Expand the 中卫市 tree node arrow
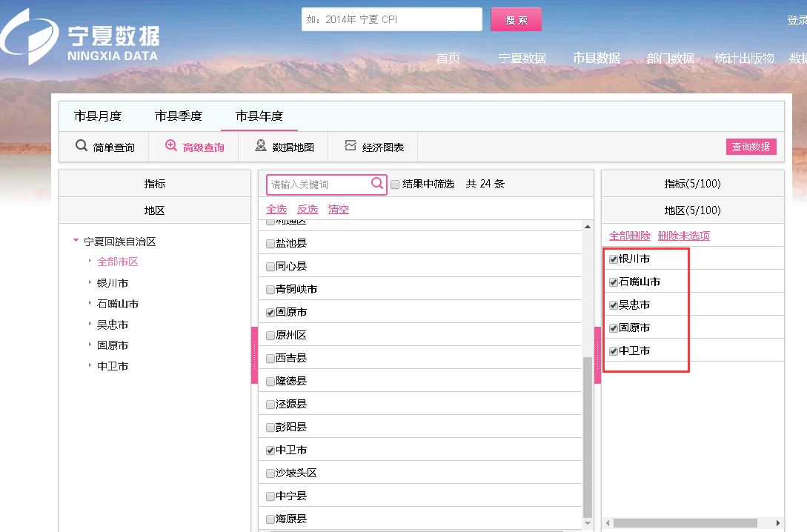Image resolution: width=807 pixels, height=532 pixels. (90, 365)
